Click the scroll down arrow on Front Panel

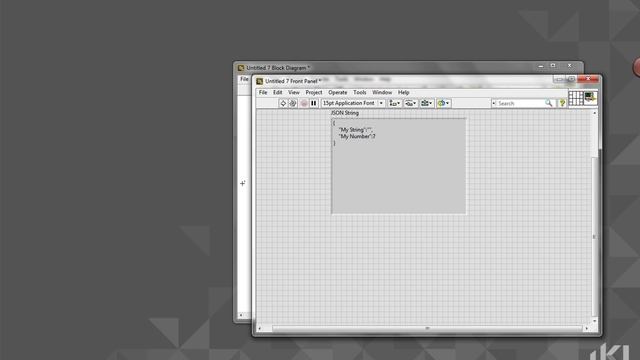point(594,321)
